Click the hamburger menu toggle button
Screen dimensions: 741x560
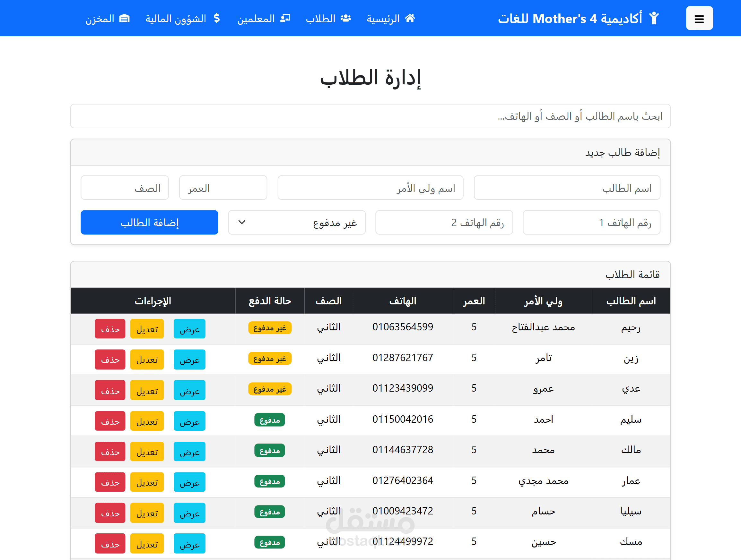(x=699, y=18)
